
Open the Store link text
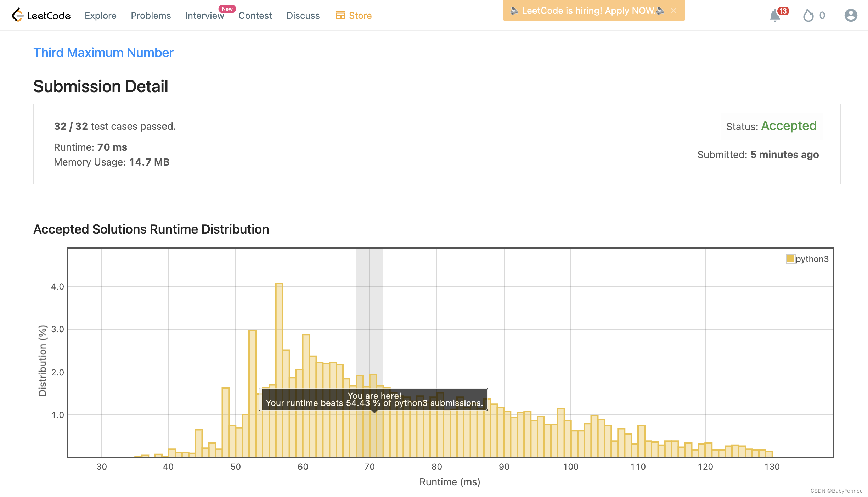pyautogui.click(x=360, y=16)
